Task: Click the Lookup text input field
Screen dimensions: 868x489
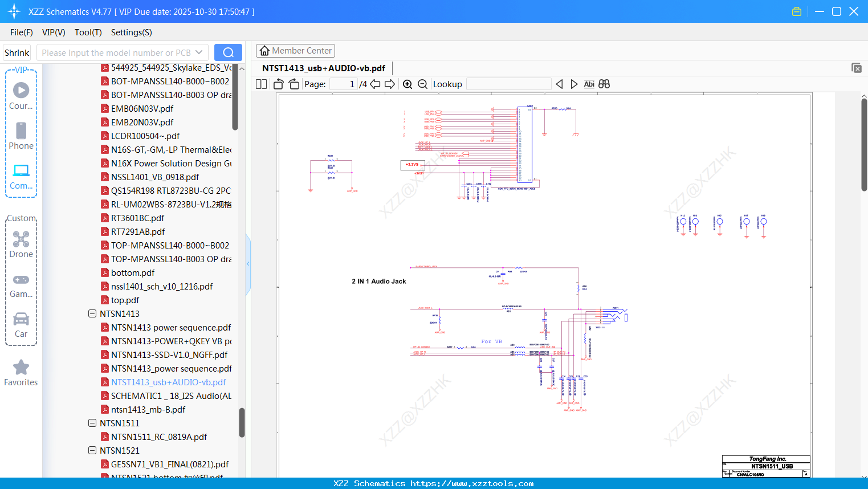Action: pyautogui.click(x=508, y=84)
